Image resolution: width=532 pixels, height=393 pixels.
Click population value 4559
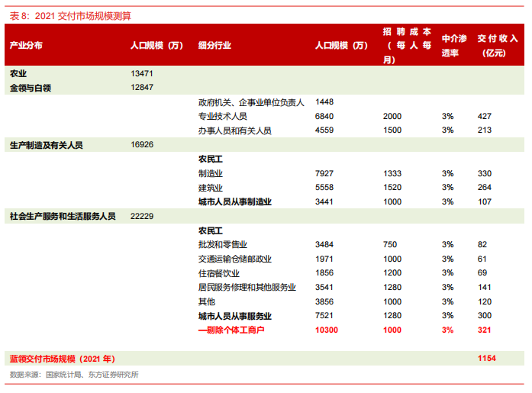pyautogui.click(x=324, y=130)
